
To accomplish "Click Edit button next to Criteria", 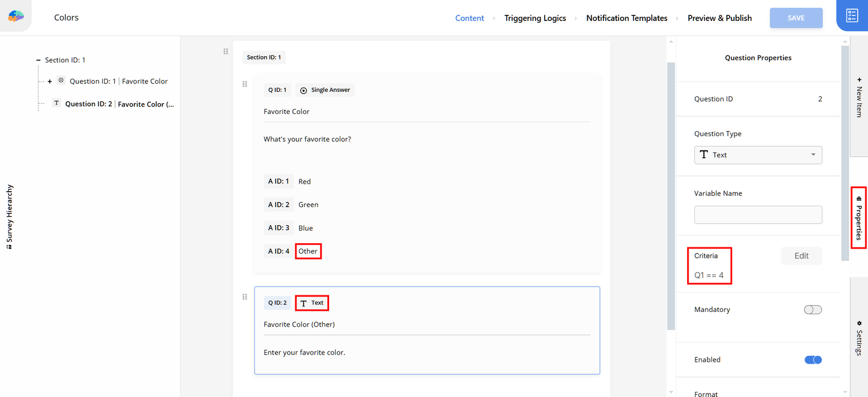I will pos(801,256).
